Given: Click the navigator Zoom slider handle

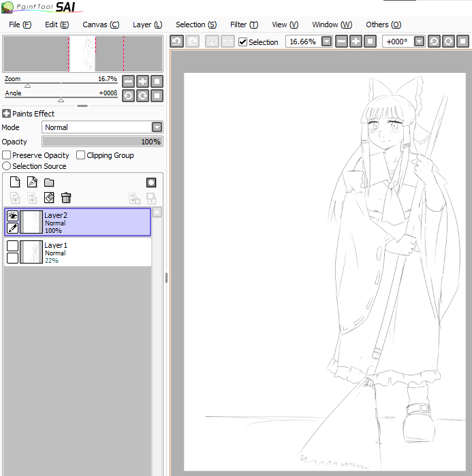Looking at the screenshot, I should [28, 86].
